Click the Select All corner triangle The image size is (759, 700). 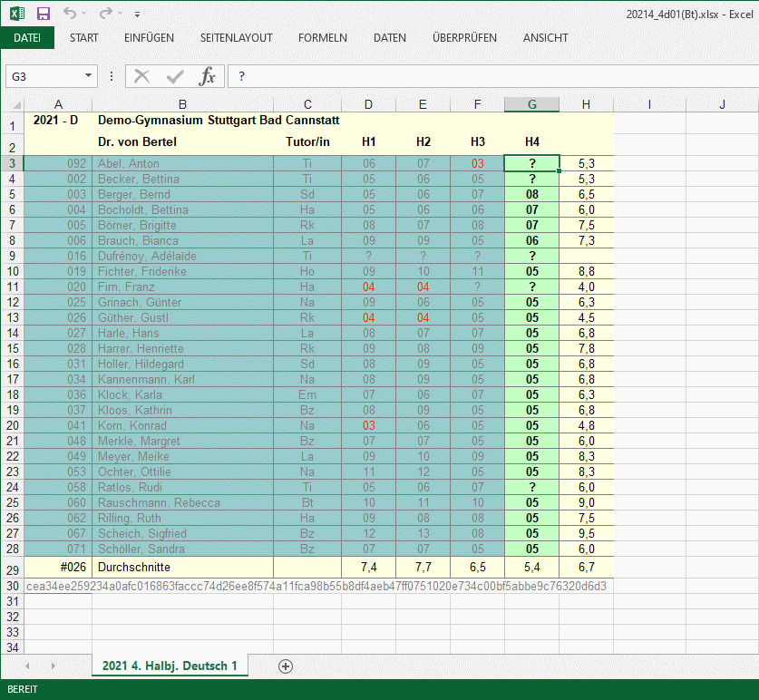coord(13,104)
